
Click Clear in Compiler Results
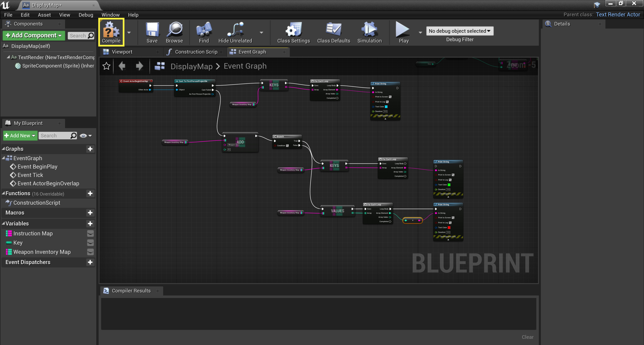[x=527, y=337]
